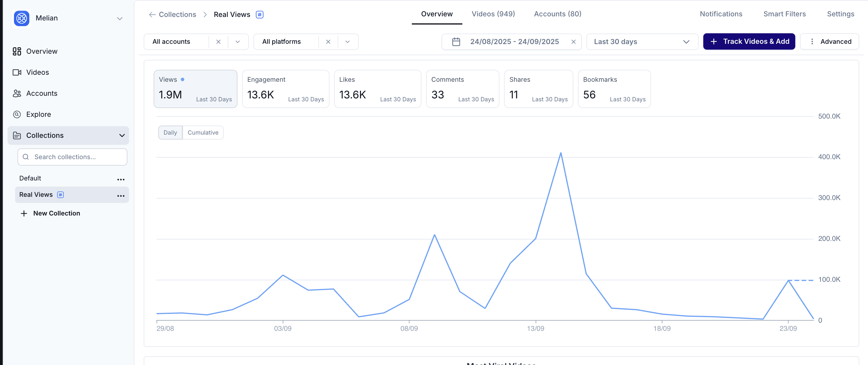Go to Accounts via people icon
Image resolution: width=868 pixels, height=365 pixels.
[17, 93]
